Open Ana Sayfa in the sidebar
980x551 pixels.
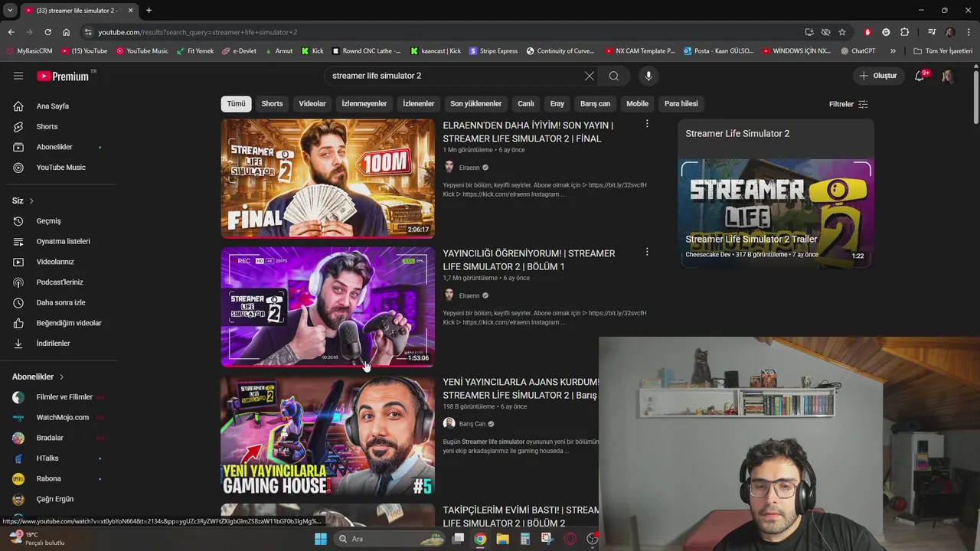[52, 106]
